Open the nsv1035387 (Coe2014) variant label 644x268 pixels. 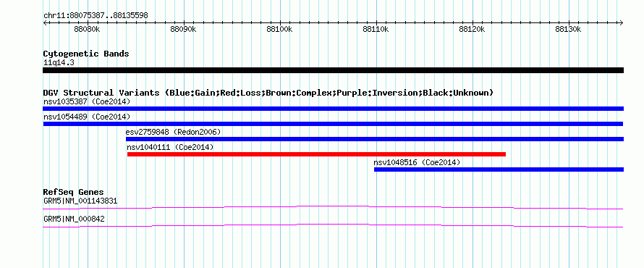(87, 101)
